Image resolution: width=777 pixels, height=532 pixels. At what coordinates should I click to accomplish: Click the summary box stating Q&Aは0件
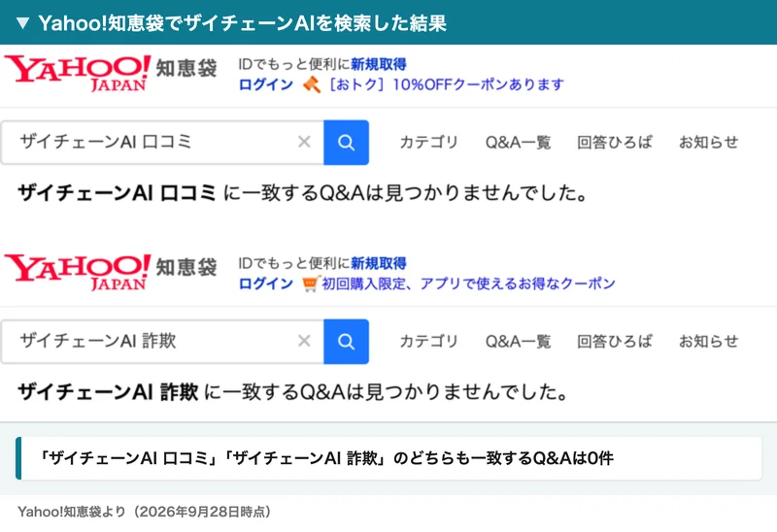coord(388,458)
